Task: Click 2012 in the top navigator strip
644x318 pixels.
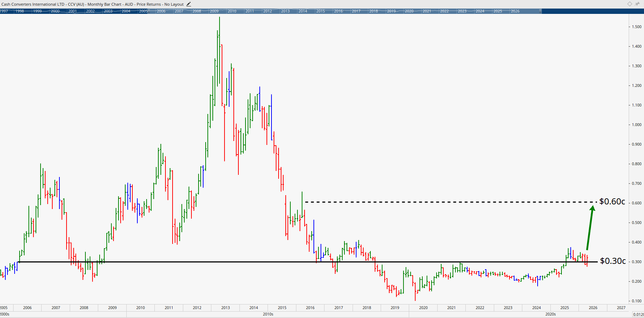Action: point(268,11)
